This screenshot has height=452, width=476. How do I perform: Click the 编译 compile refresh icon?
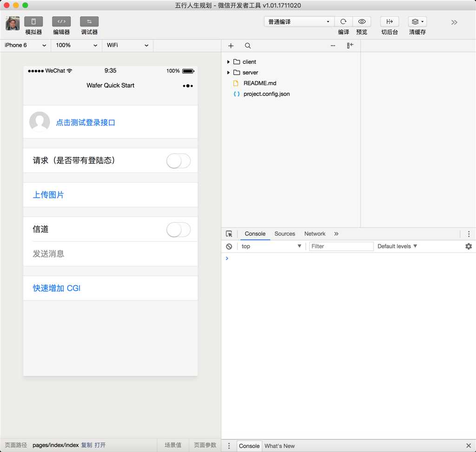pos(344,21)
